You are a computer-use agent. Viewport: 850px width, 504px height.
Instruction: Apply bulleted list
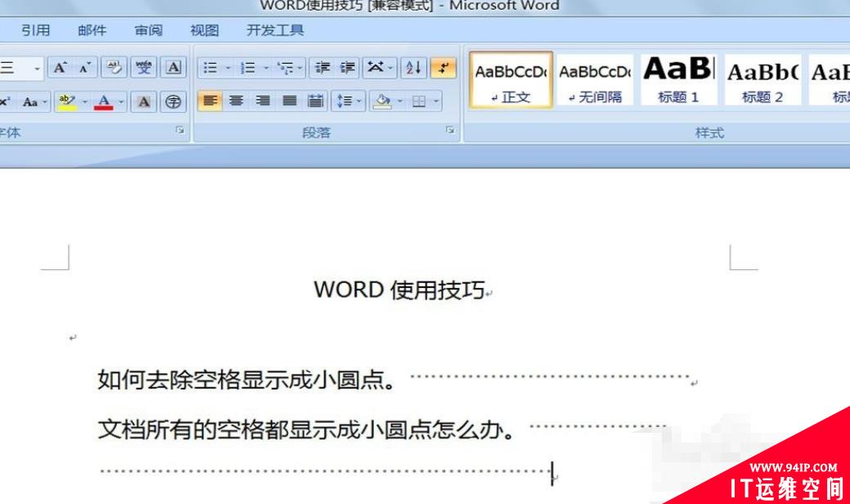pyautogui.click(x=210, y=68)
